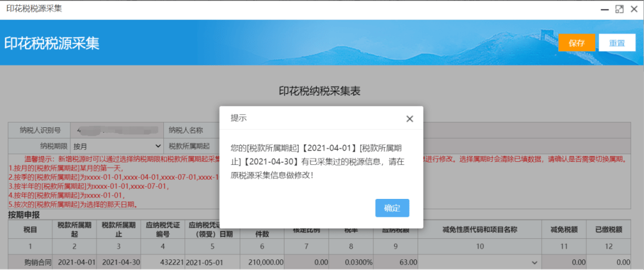Click the 重置 button

pyautogui.click(x=617, y=43)
